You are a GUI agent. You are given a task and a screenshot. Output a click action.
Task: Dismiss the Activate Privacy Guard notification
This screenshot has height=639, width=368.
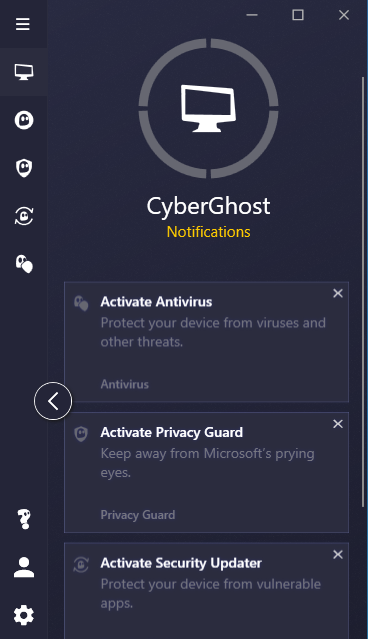tap(337, 424)
